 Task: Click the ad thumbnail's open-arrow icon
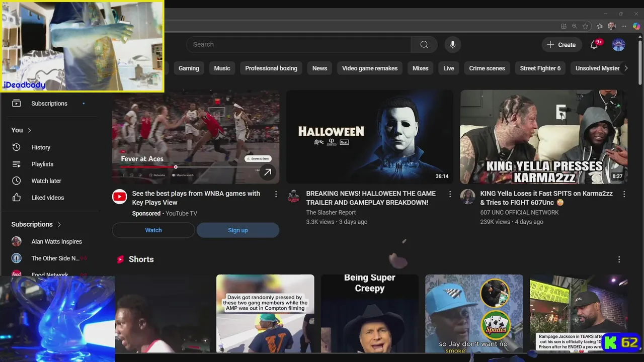pos(268,172)
